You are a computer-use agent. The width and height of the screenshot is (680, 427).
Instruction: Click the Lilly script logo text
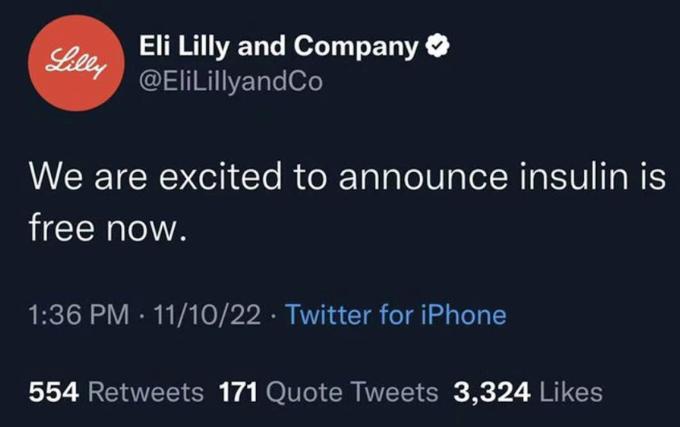pyautogui.click(x=76, y=63)
